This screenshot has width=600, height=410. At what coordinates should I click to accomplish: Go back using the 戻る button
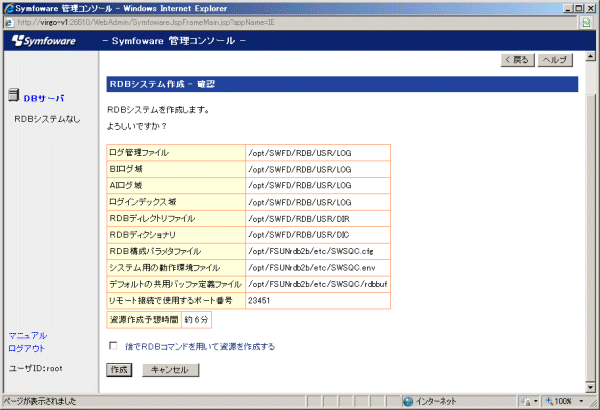click(x=516, y=61)
